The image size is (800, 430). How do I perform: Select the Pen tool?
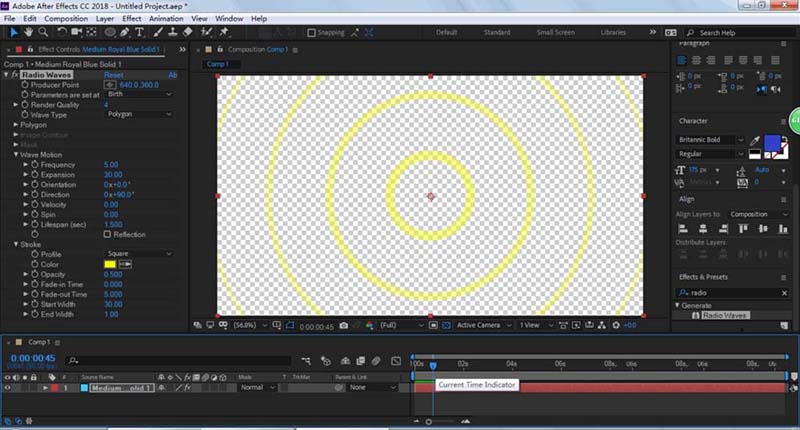click(124, 32)
